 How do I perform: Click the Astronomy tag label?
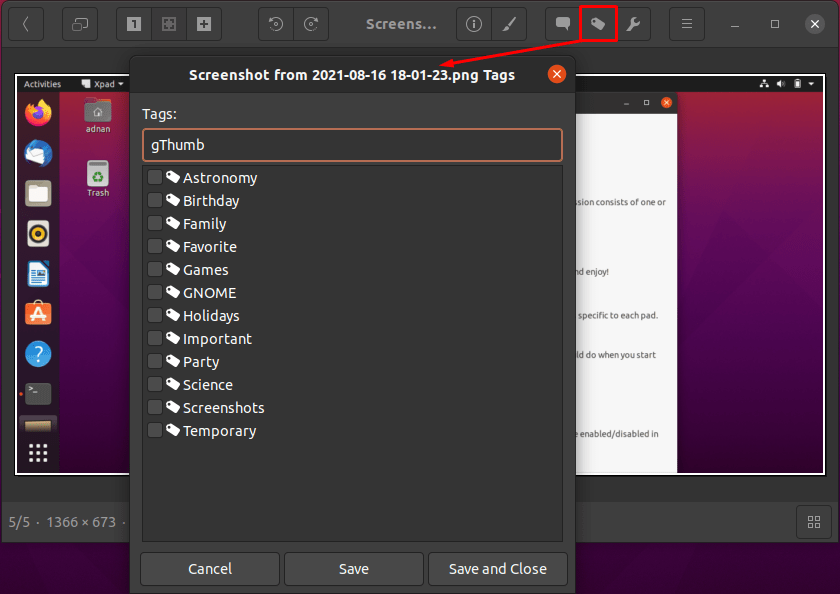(220, 178)
